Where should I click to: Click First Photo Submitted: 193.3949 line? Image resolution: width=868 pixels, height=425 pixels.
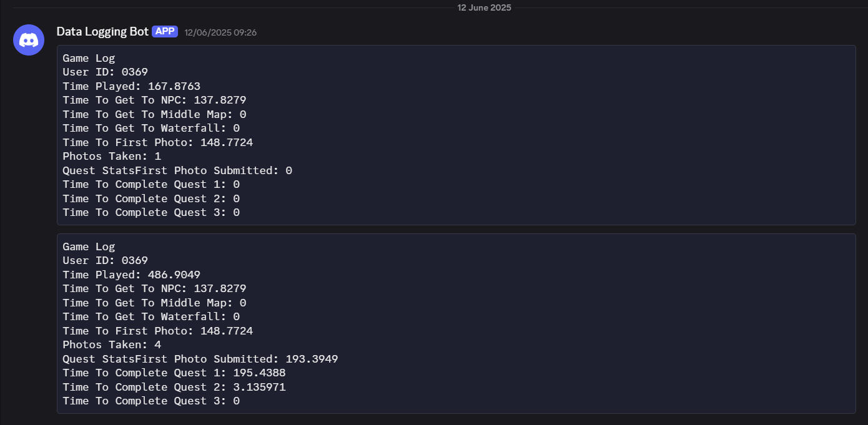coord(200,359)
